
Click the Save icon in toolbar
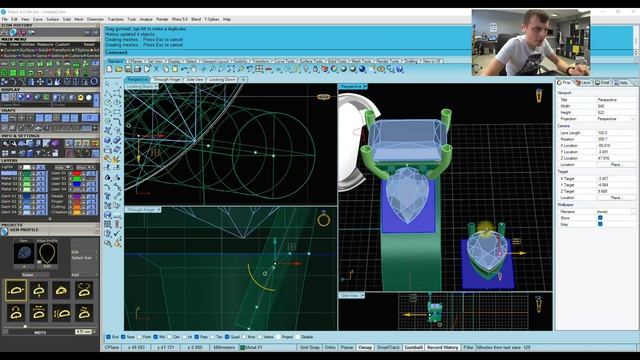click(128, 69)
